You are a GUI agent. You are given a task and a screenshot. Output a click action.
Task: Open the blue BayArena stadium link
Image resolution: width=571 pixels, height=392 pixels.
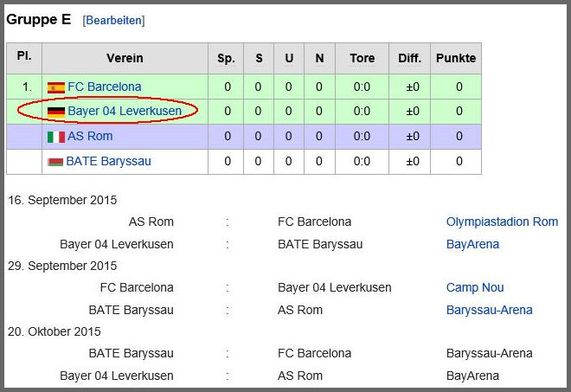pyautogui.click(x=472, y=245)
